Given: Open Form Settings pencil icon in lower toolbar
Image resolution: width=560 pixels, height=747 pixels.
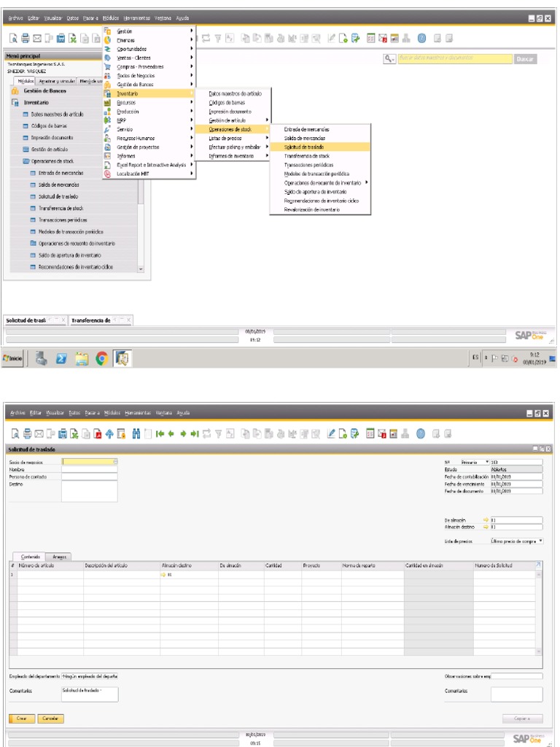Looking at the screenshot, I should tap(332, 433).
